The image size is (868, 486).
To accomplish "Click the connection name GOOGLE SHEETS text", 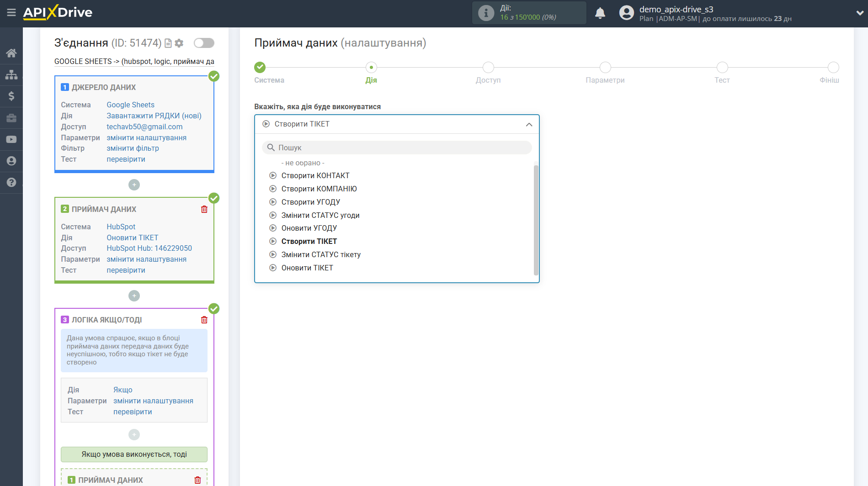I will (x=134, y=61).
